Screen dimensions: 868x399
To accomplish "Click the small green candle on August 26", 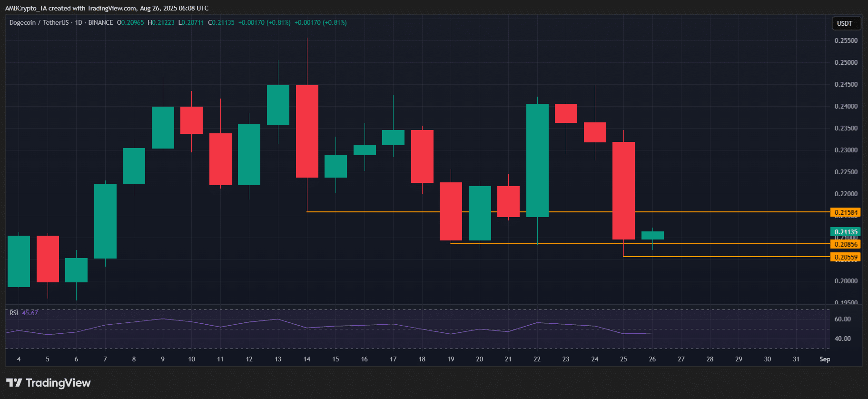I will pyautogui.click(x=652, y=235).
